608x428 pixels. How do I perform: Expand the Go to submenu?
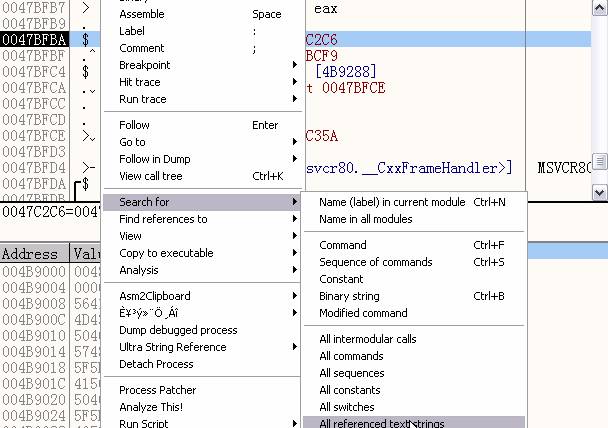[x=202, y=142]
